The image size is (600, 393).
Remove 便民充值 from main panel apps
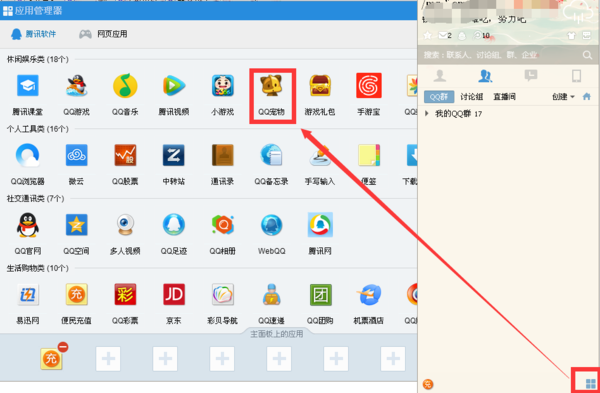[63, 347]
